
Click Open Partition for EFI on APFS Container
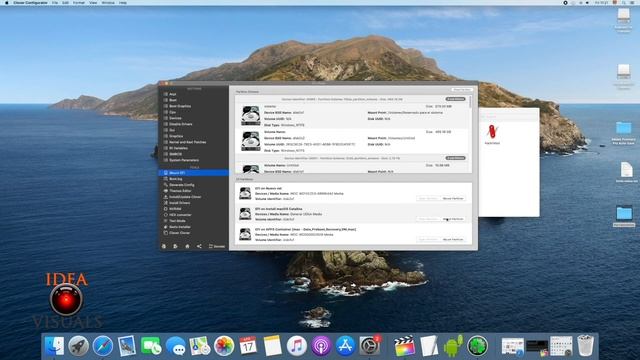[x=428, y=240]
